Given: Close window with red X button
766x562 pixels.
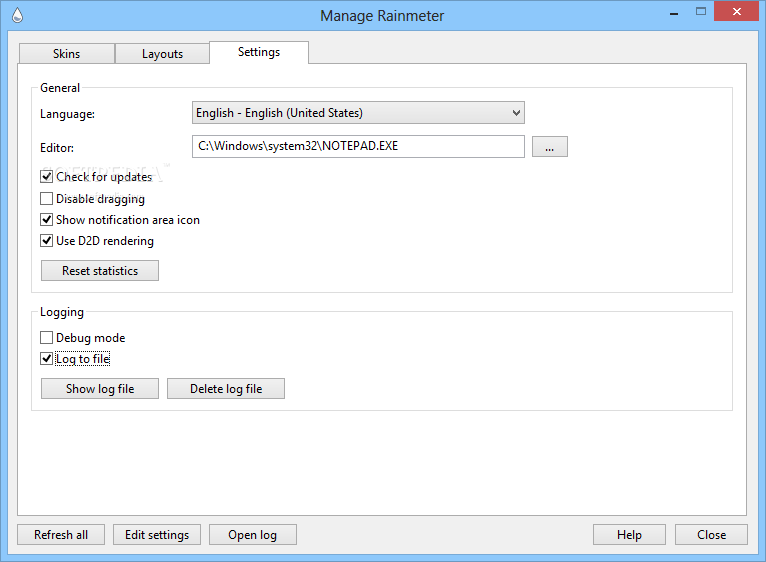Looking at the screenshot, I should [737, 11].
